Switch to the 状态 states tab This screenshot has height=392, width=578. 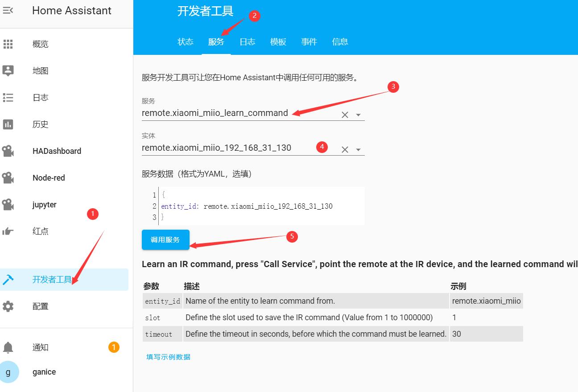tap(185, 41)
